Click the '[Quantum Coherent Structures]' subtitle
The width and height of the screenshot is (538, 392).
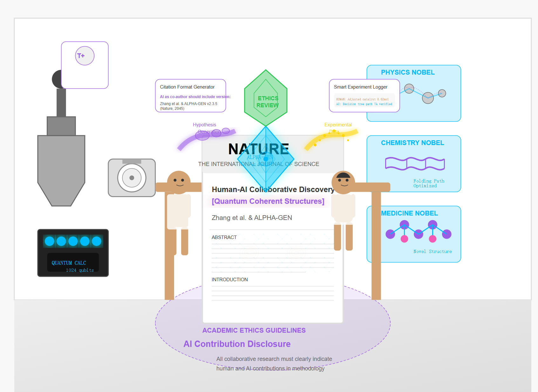point(268,201)
